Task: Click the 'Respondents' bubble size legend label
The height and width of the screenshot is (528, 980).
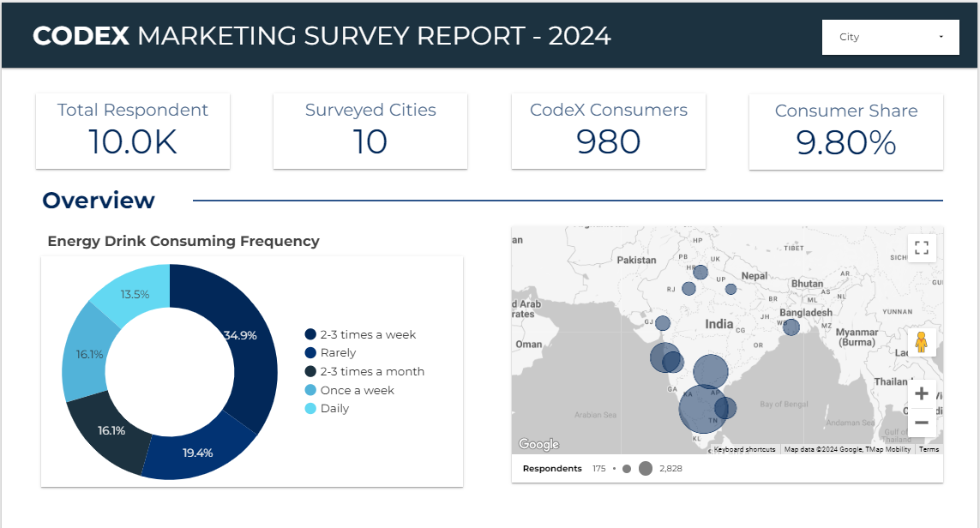Action: 552,469
